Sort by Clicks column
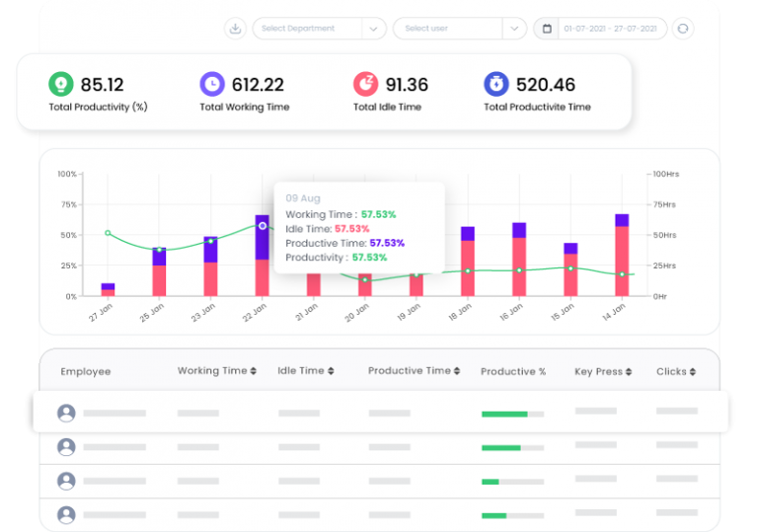758x532 pixels. [692, 372]
